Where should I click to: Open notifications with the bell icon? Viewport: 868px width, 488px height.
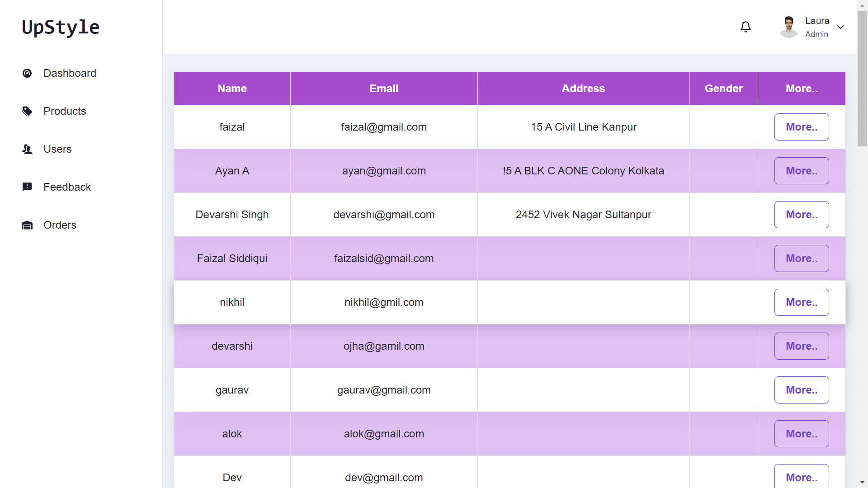745,27
